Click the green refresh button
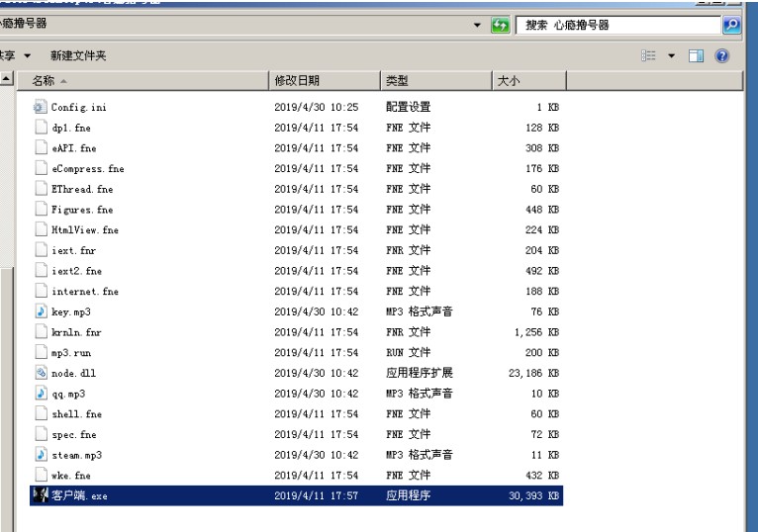The width and height of the screenshot is (758, 532). (500, 25)
